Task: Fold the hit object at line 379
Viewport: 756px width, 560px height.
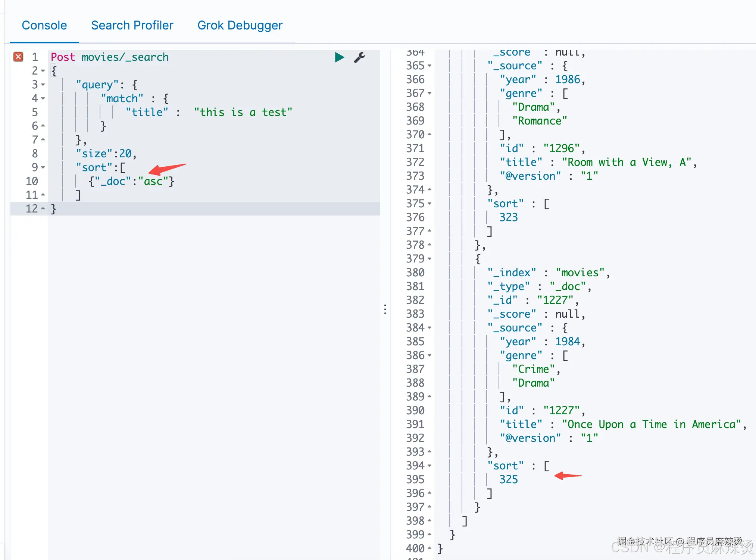Action: click(x=429, y=259)
